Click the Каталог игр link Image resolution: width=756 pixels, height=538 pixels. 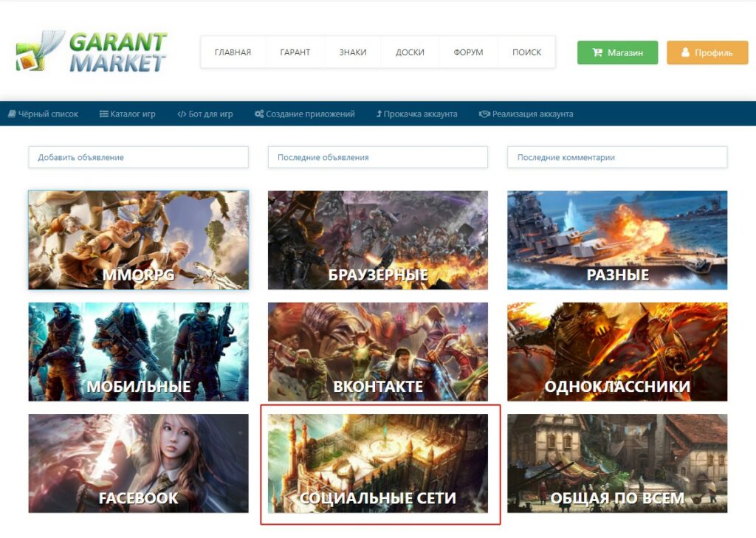128,114
